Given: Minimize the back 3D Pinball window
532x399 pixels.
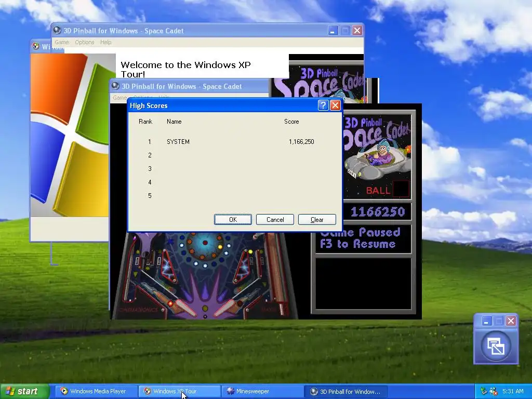Looking at the screenshot, I should [333, 31].
